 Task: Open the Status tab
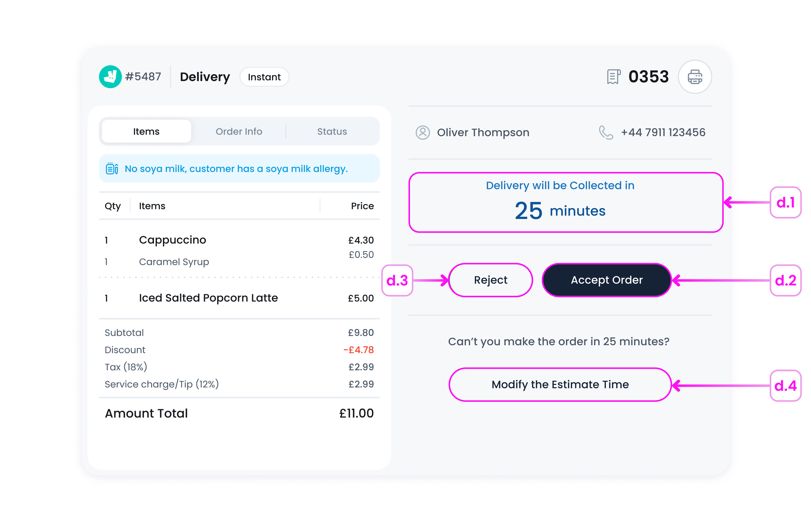click(332, 132)
